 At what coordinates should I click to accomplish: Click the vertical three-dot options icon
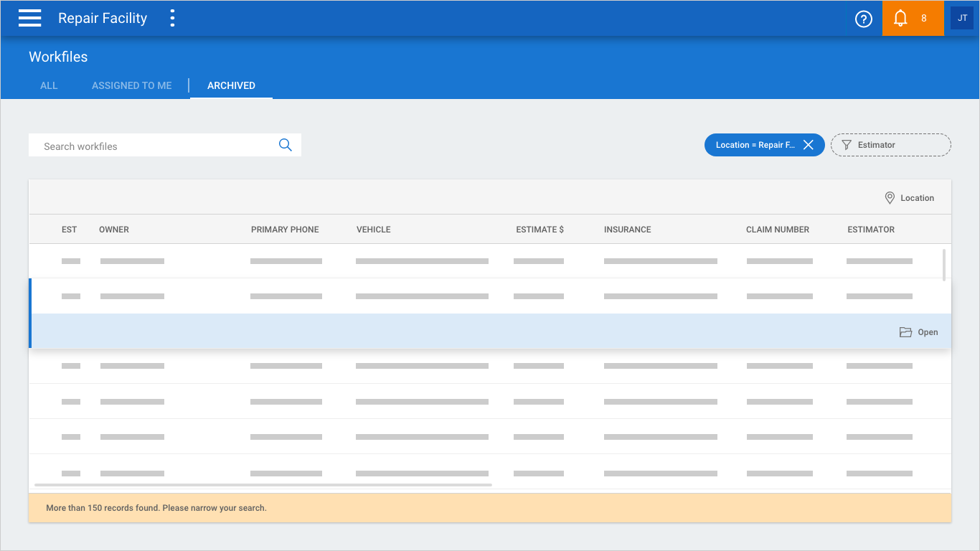(x=172, y=18)
